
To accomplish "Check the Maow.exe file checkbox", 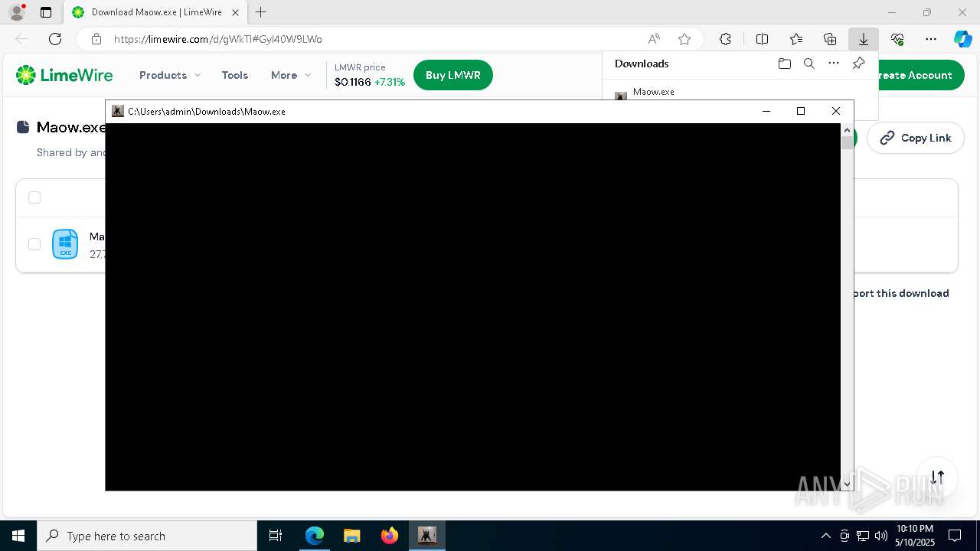I will [x=34, y=244].
